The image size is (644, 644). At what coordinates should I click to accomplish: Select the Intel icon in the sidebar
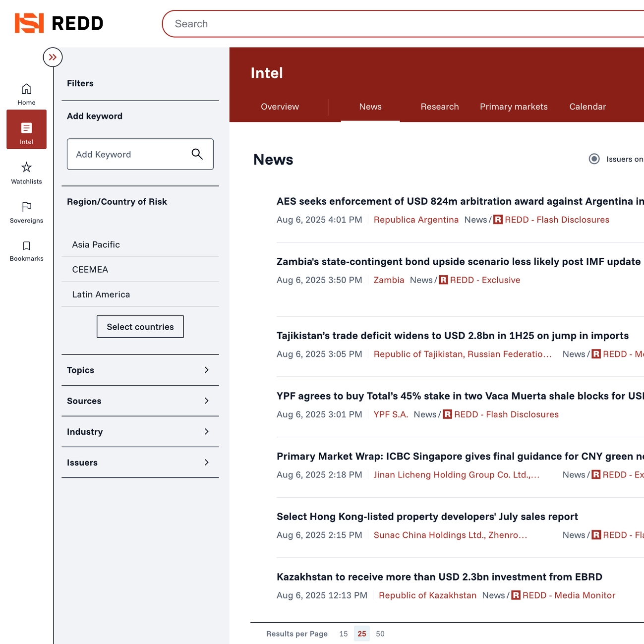tap(26, 129)
